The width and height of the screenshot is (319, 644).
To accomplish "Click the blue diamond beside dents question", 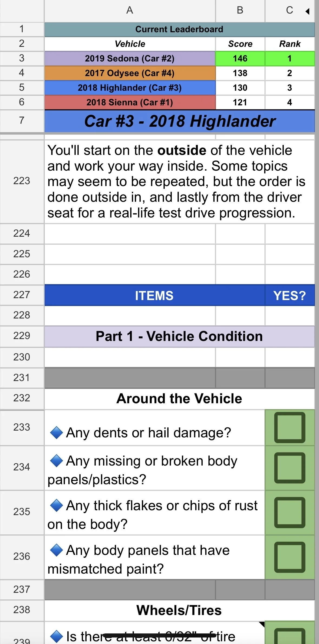I will (x=57, y=432).
